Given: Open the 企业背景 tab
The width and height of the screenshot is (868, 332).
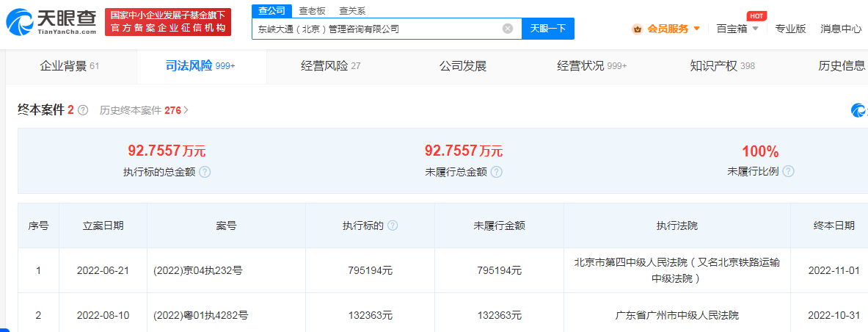Looking at the screenshot, I should pyautogui.click(x=69, y=67).
